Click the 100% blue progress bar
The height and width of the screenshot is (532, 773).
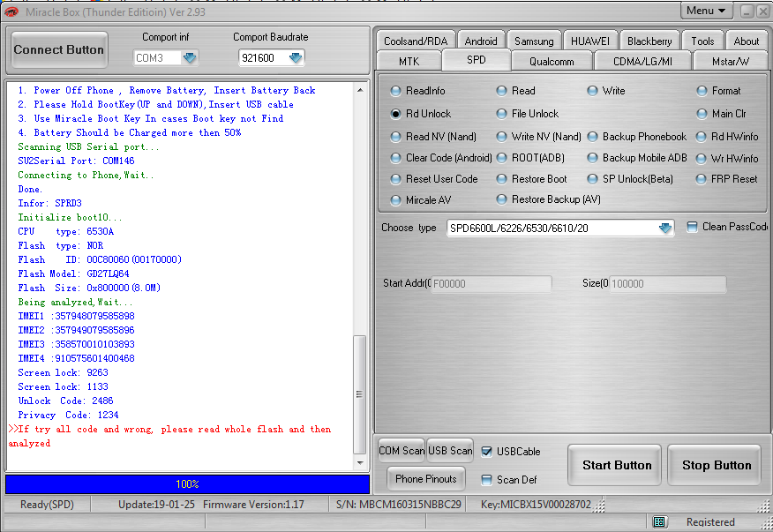coord(187,484)
